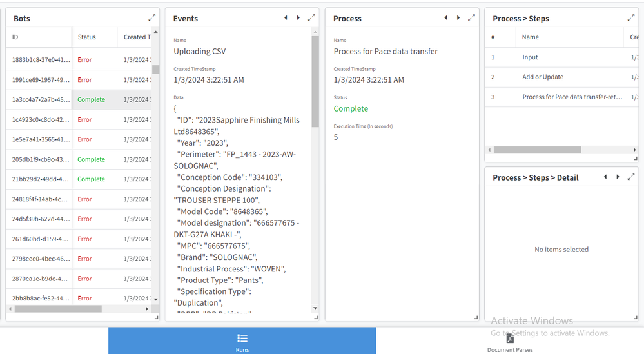
Task: Open the Runs tab
Action: click(242, 341)
